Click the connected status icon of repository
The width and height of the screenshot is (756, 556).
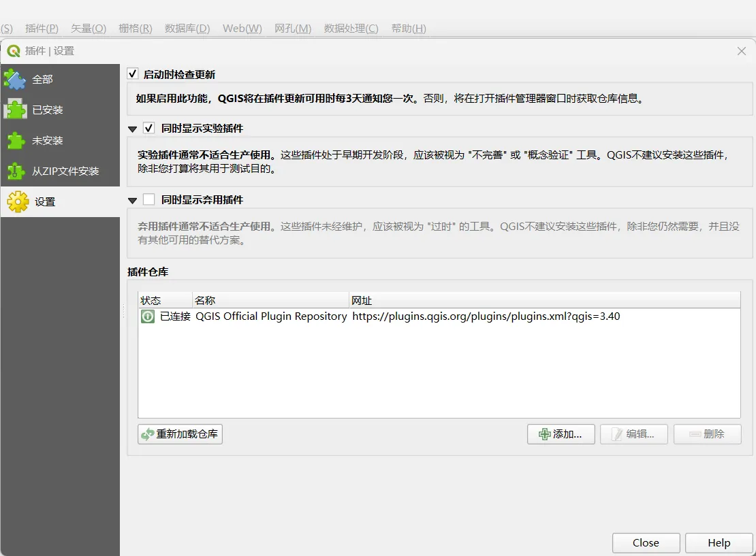[148, 316]
